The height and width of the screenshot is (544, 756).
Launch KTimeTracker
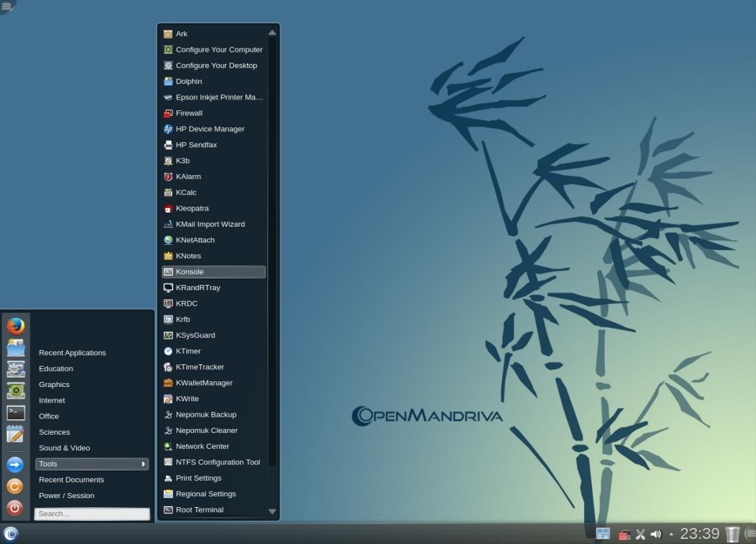pos(214,367)
